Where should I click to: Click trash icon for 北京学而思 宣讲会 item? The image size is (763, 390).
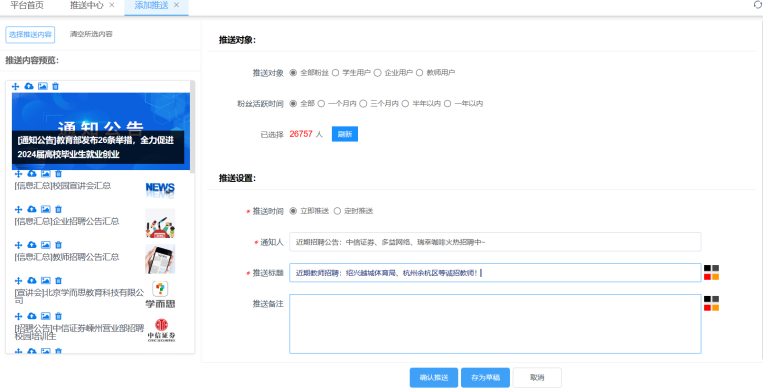58,280
